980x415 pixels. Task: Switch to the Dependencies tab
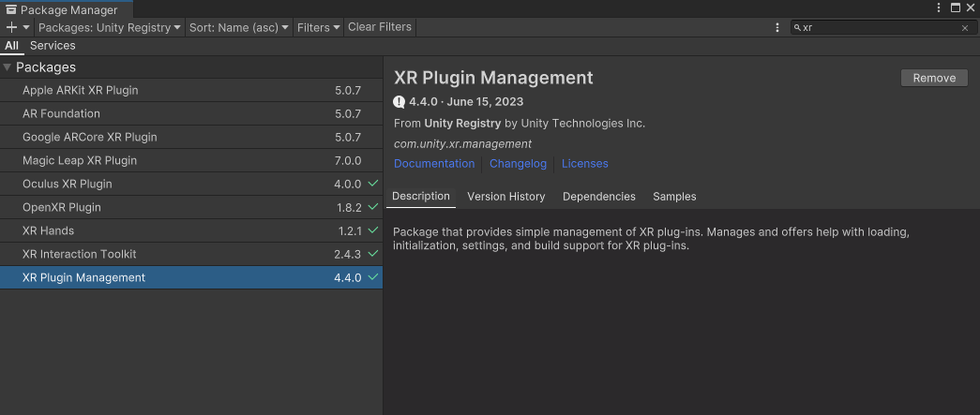click(598, 197)
